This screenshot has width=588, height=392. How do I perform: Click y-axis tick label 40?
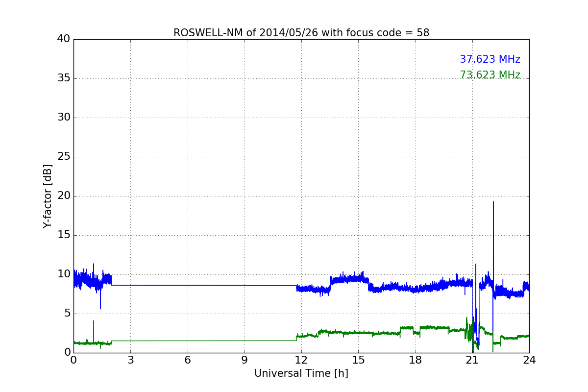(x=64, y=39)
